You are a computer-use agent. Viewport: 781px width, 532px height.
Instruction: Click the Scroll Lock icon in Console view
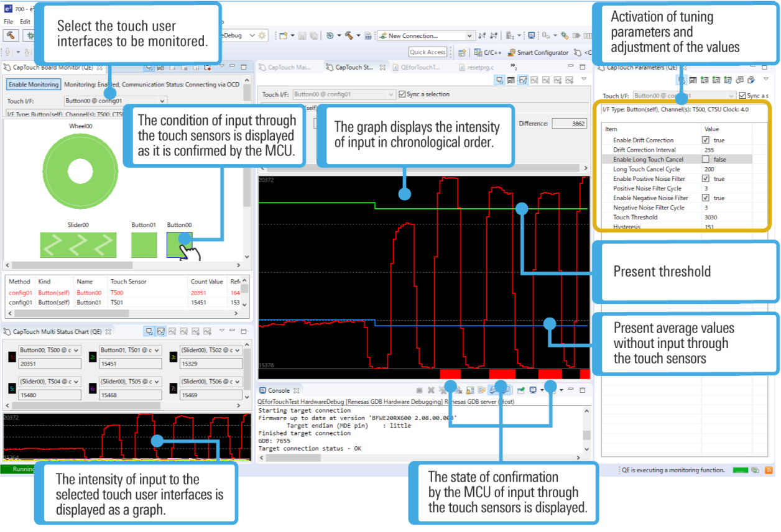tap(469, 390)
